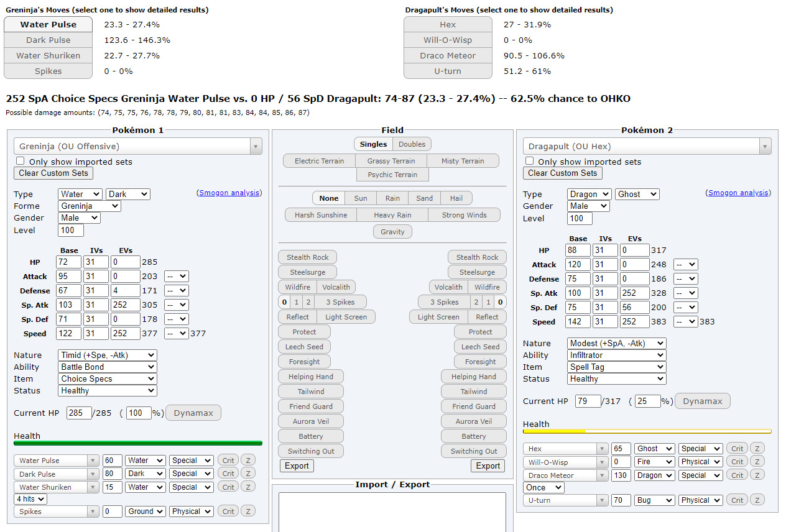Change Greninja's Timid nature dropdown
This screenshot has height=532, width=786.
point(108,355)
